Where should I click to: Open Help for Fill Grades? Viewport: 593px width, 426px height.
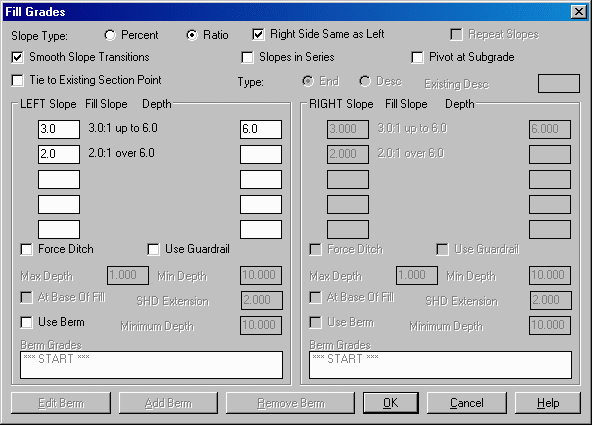click(x=548, y=403)
